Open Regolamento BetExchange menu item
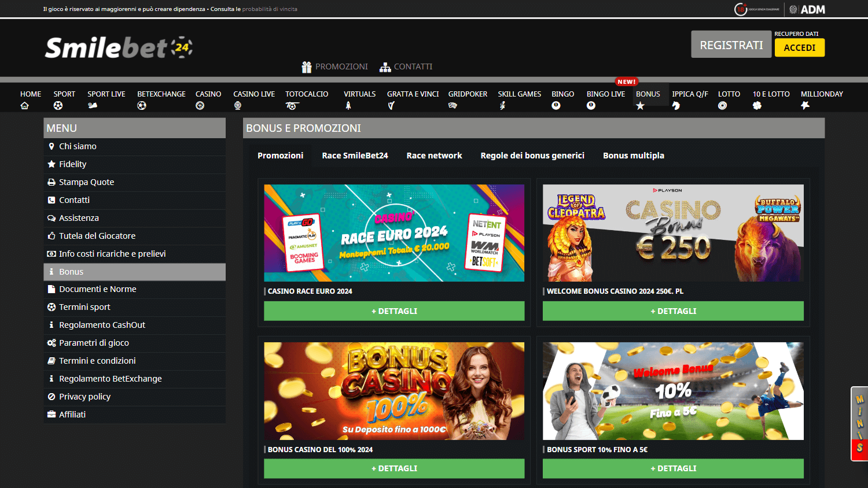The width and height of the screenshot is (868, 488). coord(134,379)
